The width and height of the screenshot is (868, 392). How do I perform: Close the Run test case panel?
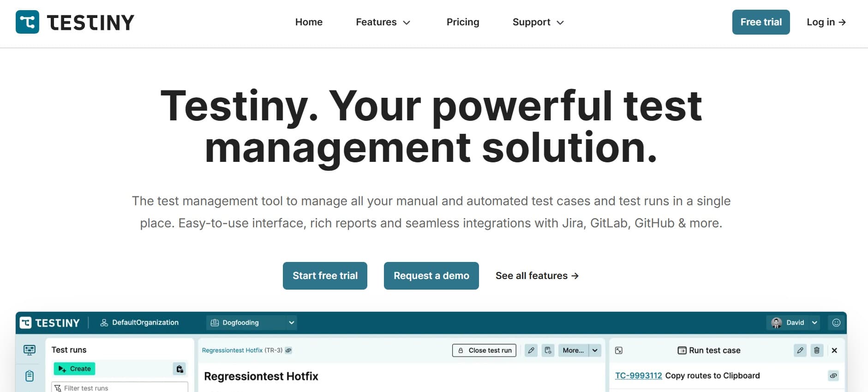834,350
